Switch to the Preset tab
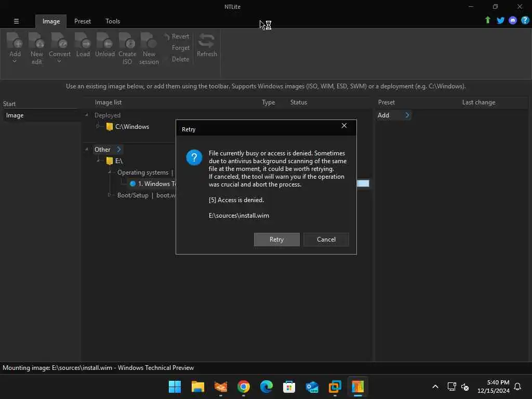The image size is (532, 399). (x=83, y=21)
